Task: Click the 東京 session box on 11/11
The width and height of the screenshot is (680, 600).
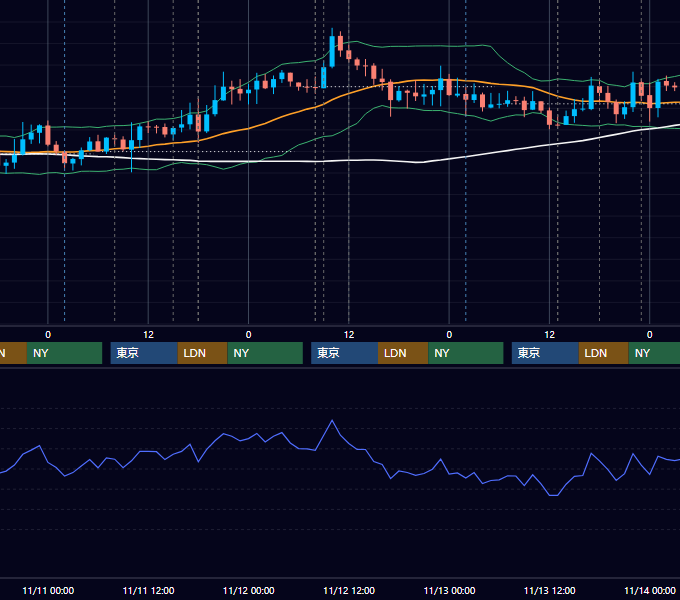Action: pyautogui.click(x=144, y=353)
